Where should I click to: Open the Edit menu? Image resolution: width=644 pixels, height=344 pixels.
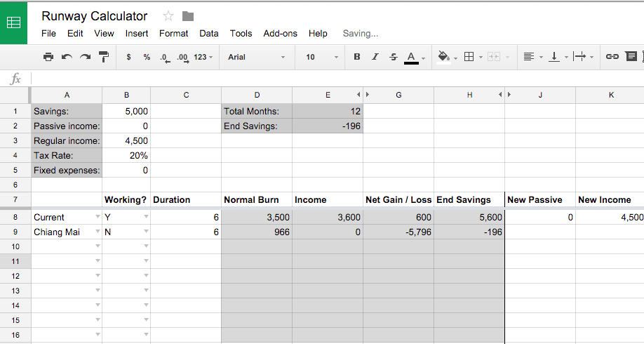tap(75, 34)
